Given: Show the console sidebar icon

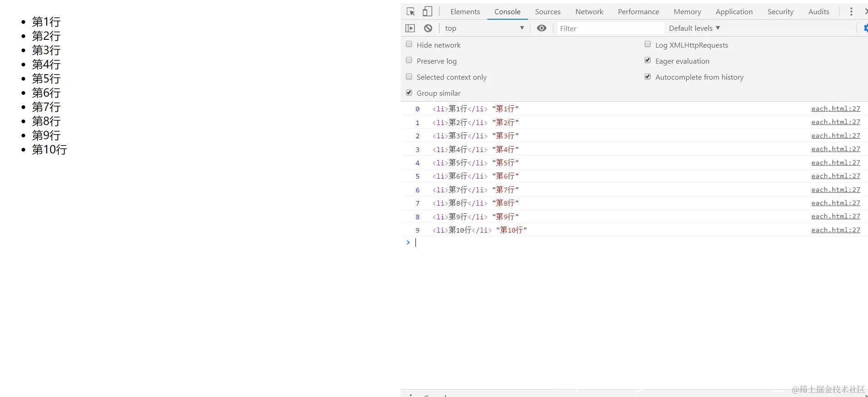Looking at the screenshot, I should [410, 28].
